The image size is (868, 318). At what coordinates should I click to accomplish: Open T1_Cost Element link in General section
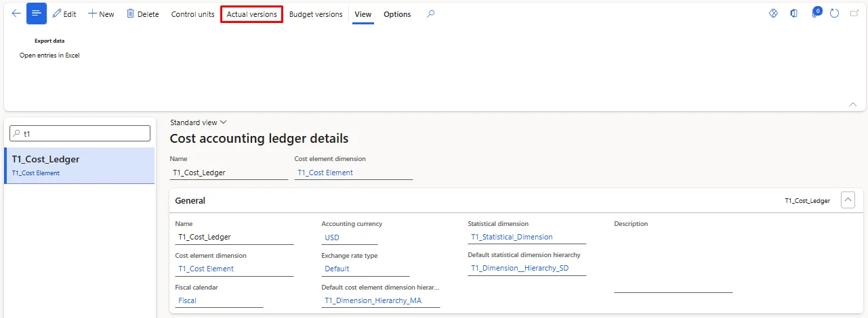pos(206,269)
